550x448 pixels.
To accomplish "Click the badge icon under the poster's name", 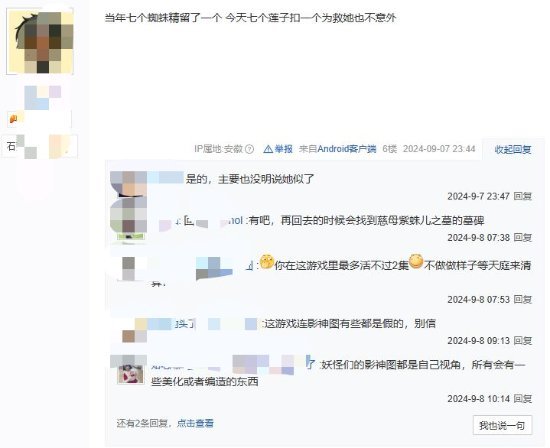I will coord(13,119).
